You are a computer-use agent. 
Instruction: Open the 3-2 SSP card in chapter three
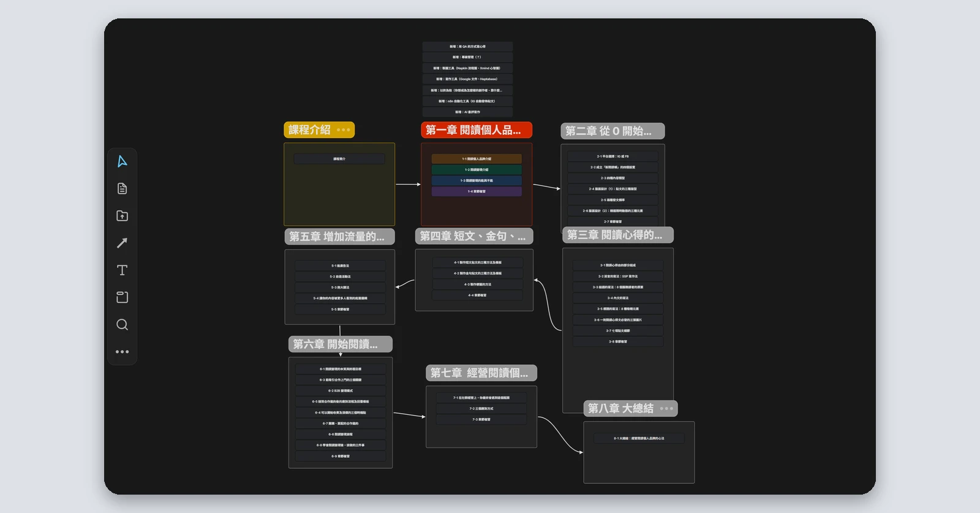point(618,276)
